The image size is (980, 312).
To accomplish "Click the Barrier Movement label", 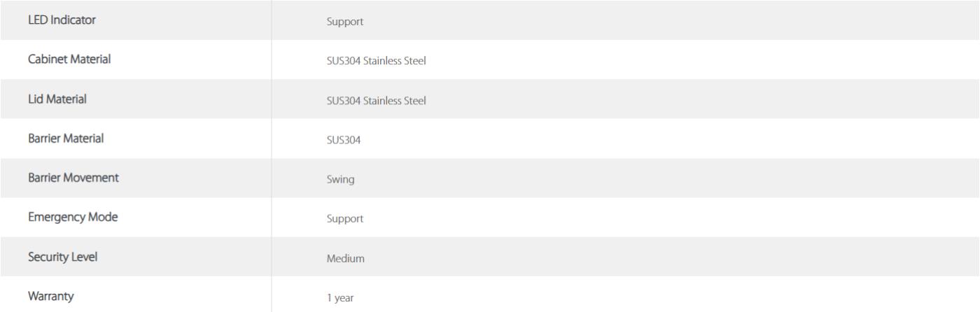I will point(73,178).
